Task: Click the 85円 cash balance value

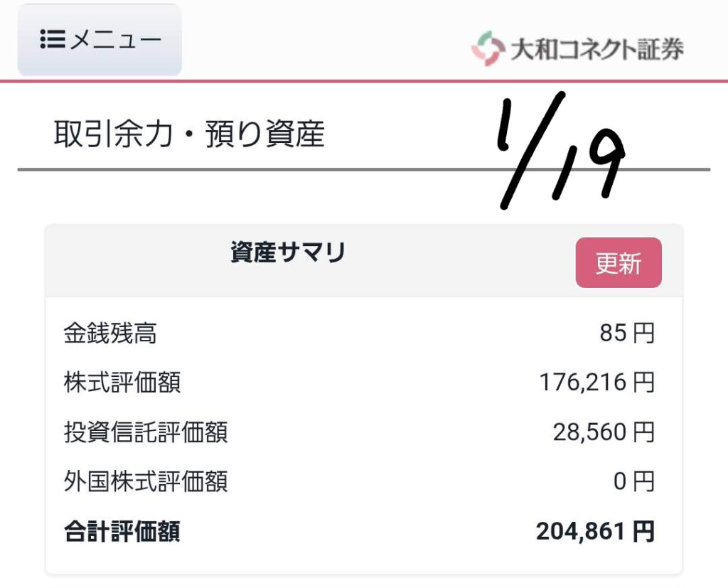Action: pyautogui.click(x=626, y=333)
